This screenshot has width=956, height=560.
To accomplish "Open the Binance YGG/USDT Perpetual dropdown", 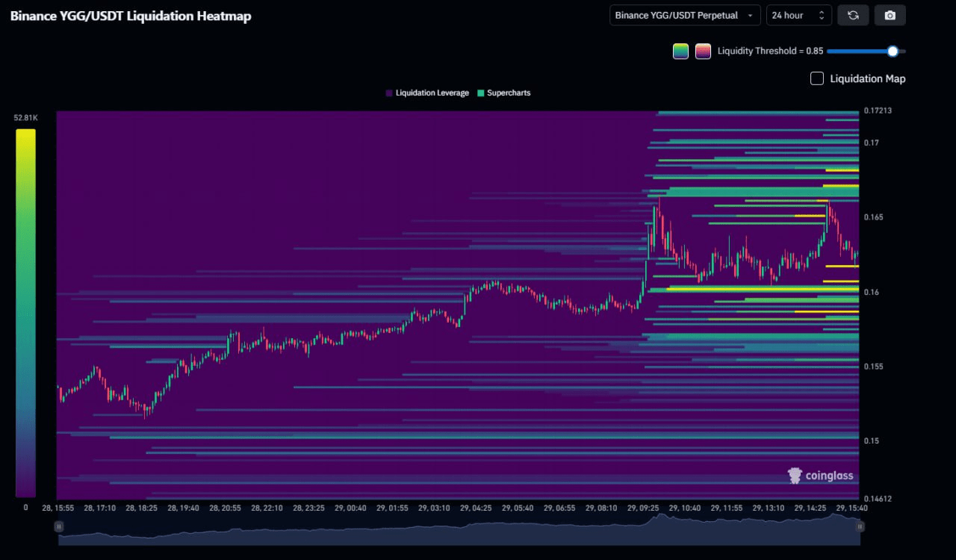I will pyautogui.click(x=685, y=16).
